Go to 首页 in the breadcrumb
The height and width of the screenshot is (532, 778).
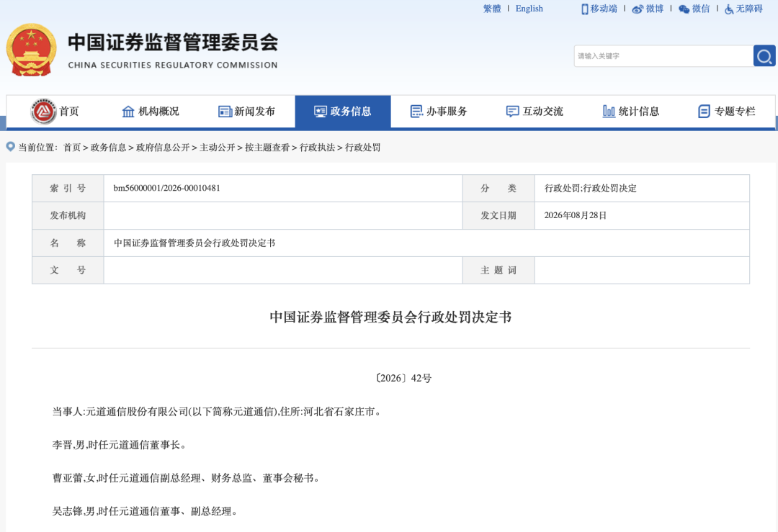(x=72, y=148)
